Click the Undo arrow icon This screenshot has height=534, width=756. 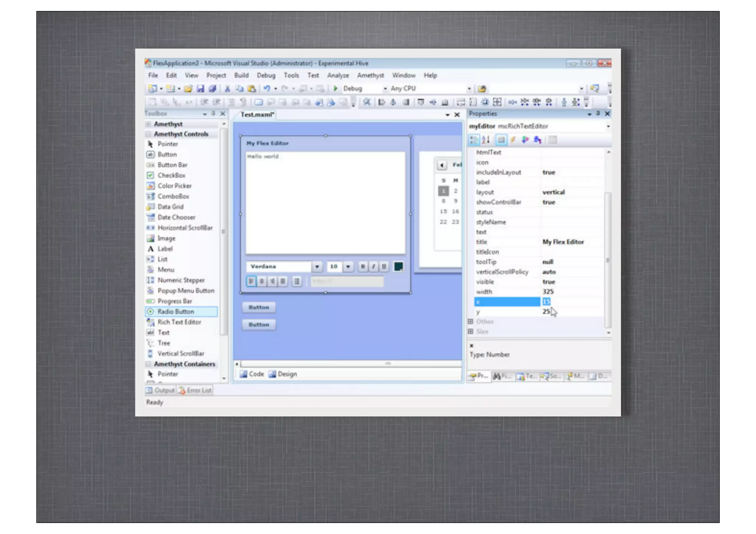tap(267, 89)
